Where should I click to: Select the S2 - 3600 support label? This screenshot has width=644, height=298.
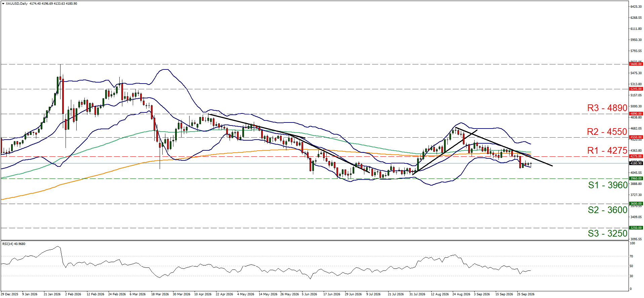[x=608, y=210]
